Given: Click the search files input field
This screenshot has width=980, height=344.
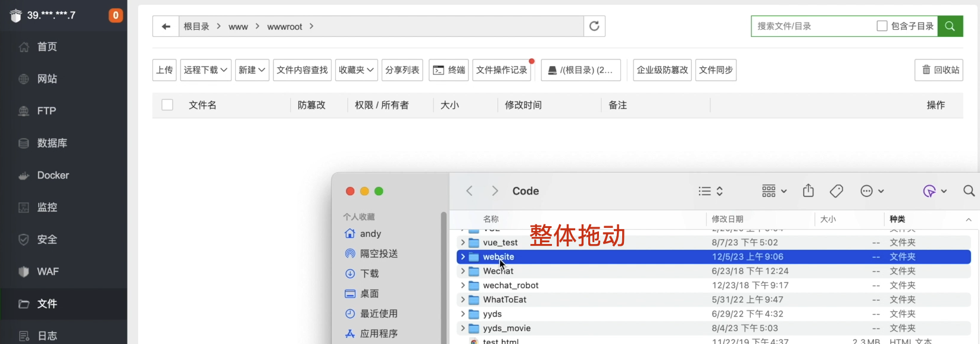Looking at the screenshot, I should tap(812, 26).
